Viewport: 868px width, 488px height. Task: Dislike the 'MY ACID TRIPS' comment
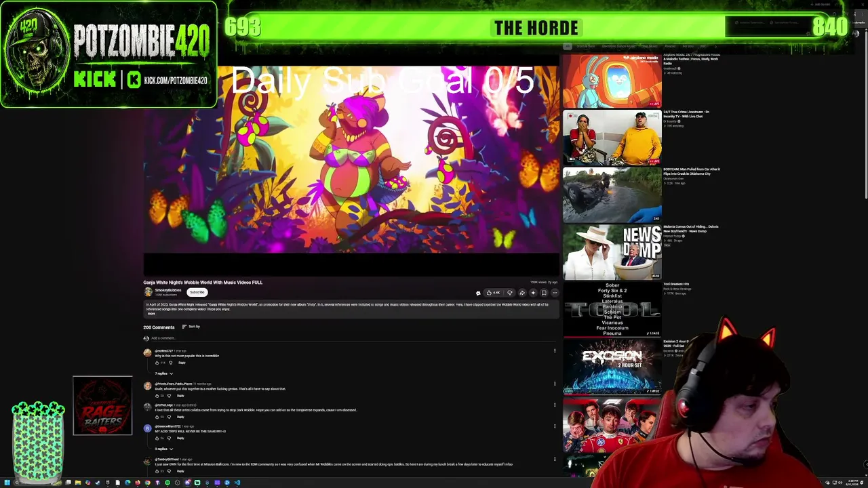pyautogui.click(x=169, y=438)
